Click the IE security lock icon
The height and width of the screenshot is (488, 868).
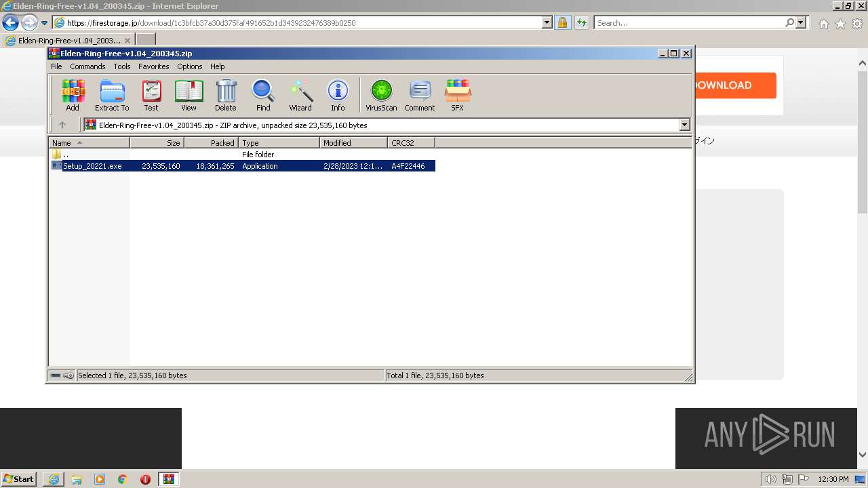(x=562, y=23)
